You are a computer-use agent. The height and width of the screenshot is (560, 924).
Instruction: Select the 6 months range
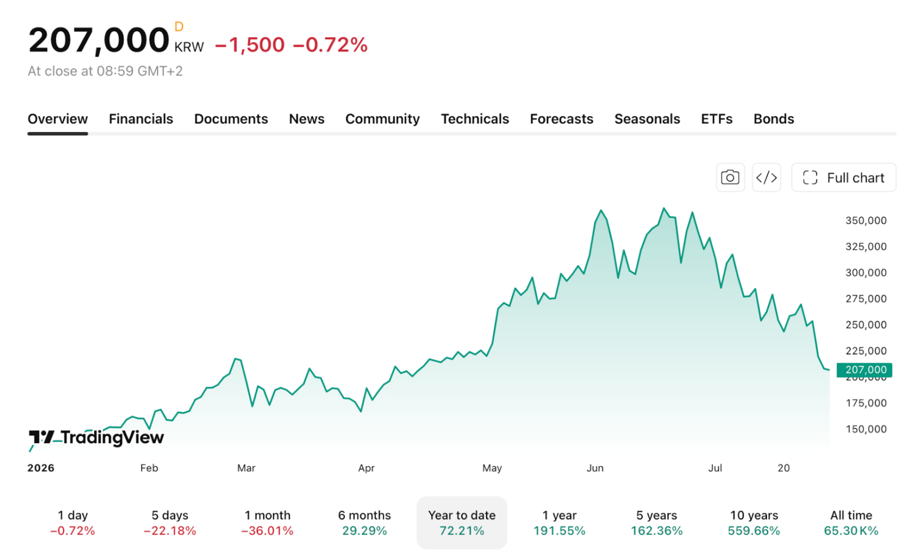[365, 523]
